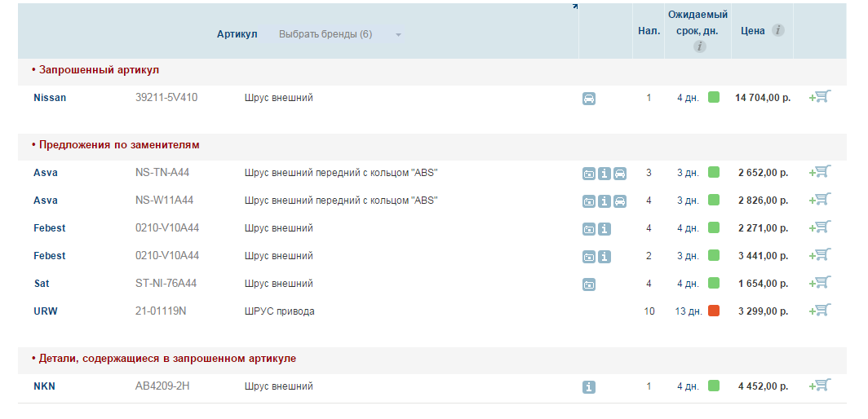Open info icon for Asva NS-W11A44
Viewport: 868px width, 419px height.
tap(604, 201)
